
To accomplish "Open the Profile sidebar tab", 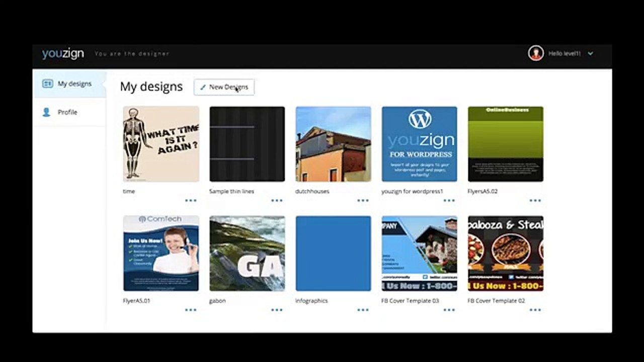I will coord(70,112).
